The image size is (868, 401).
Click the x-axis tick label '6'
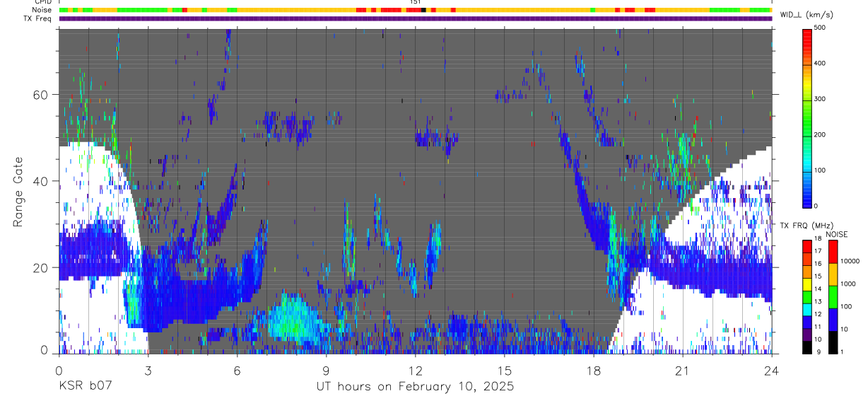point(237,371)
